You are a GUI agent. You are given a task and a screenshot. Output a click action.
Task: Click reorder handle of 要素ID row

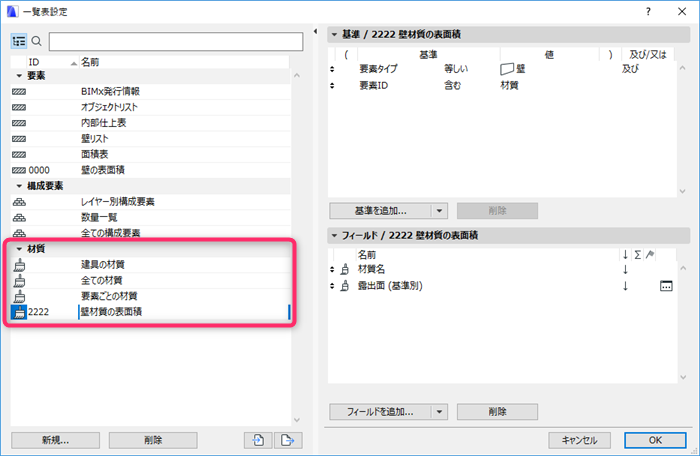point(332,85)
